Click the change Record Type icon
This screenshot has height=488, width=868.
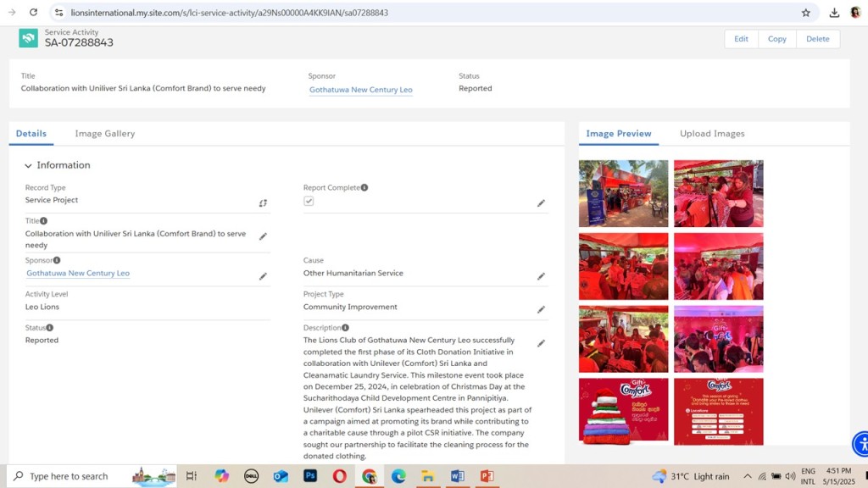[x=263, y=203]
